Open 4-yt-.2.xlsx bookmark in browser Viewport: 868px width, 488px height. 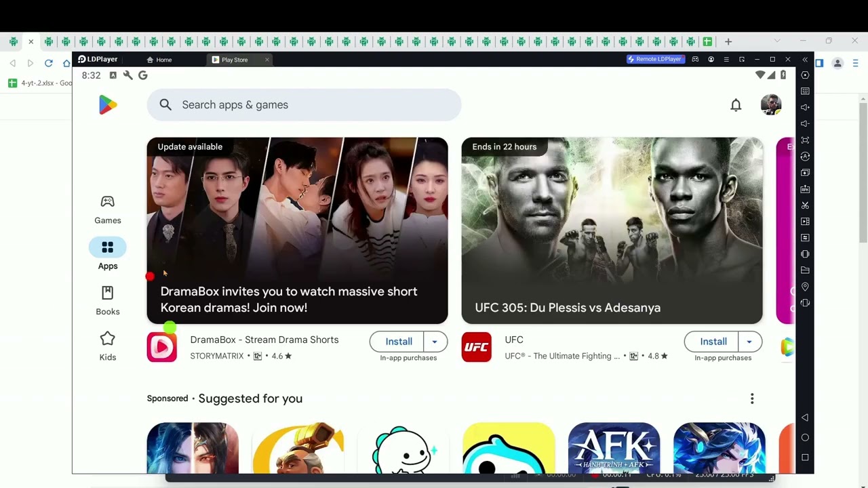41,83
